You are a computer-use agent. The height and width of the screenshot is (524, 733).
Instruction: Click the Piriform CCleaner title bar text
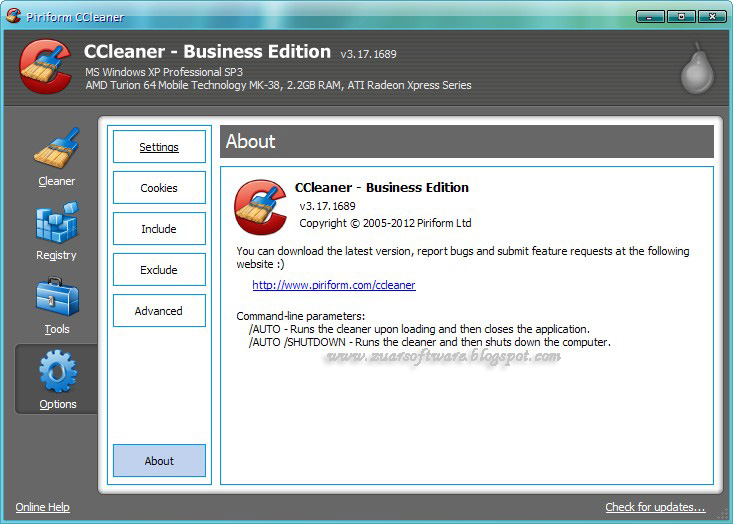point(75,17)
